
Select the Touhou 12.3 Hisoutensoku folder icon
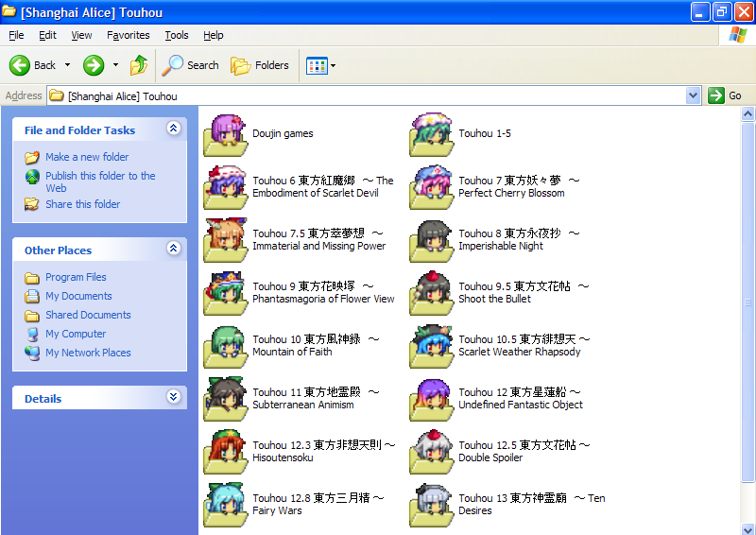226,453
